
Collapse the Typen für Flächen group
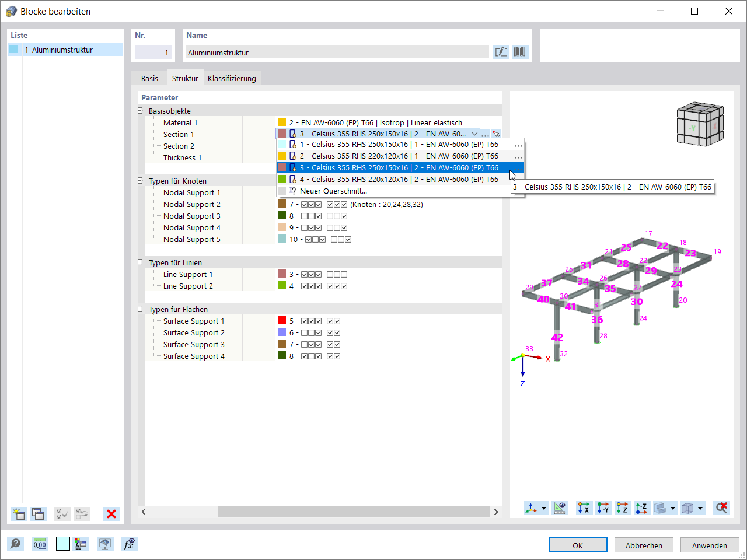(140, 309)
